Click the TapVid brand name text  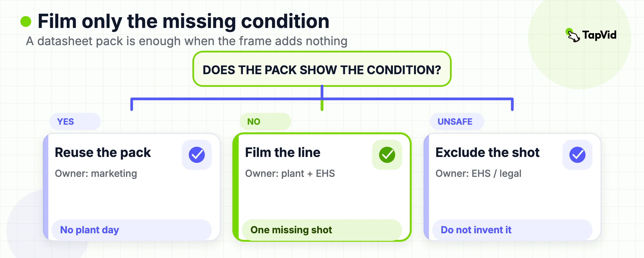(599, 35)
